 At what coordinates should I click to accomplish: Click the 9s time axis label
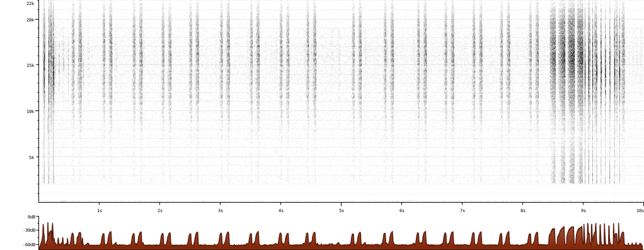pyautogui.click(x=584, y=210)
